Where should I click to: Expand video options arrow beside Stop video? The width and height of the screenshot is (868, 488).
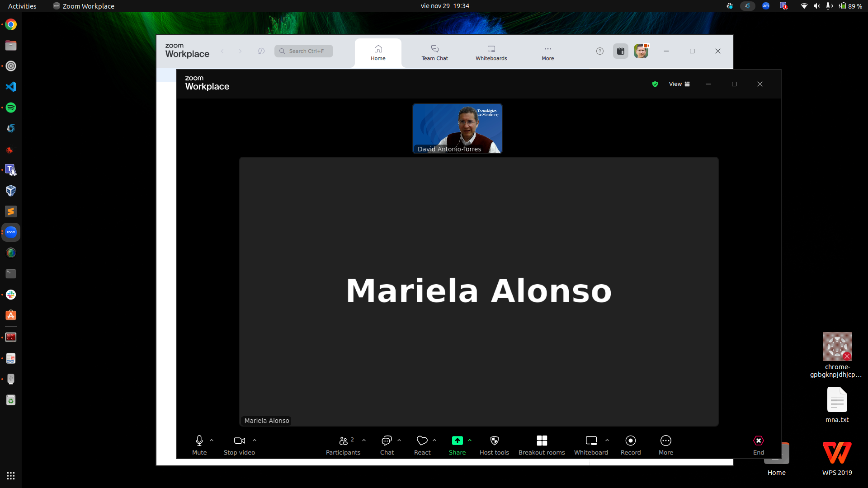tap(255, 440)
